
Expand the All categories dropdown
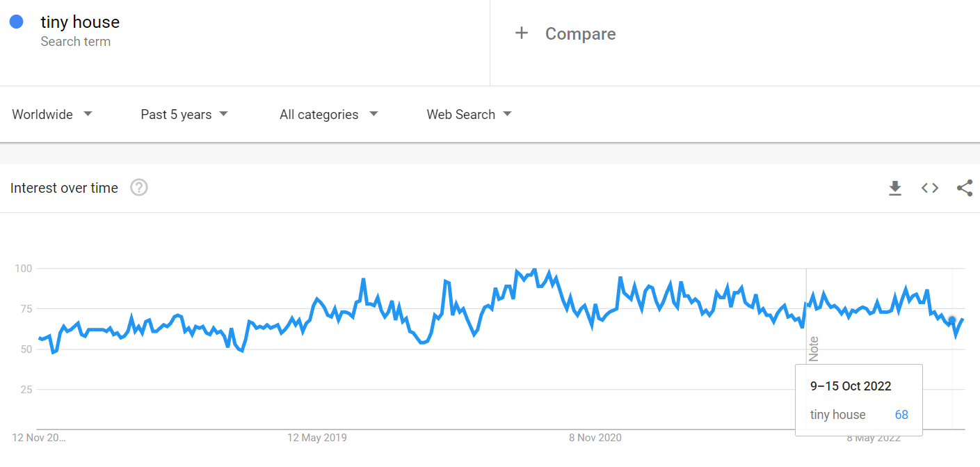pyautogui.click(x=328, y=114)
